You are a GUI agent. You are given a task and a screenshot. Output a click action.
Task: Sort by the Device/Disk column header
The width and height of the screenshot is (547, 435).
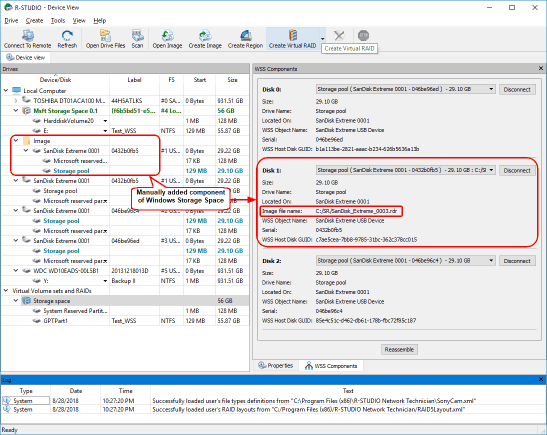(x=55, y=80)
